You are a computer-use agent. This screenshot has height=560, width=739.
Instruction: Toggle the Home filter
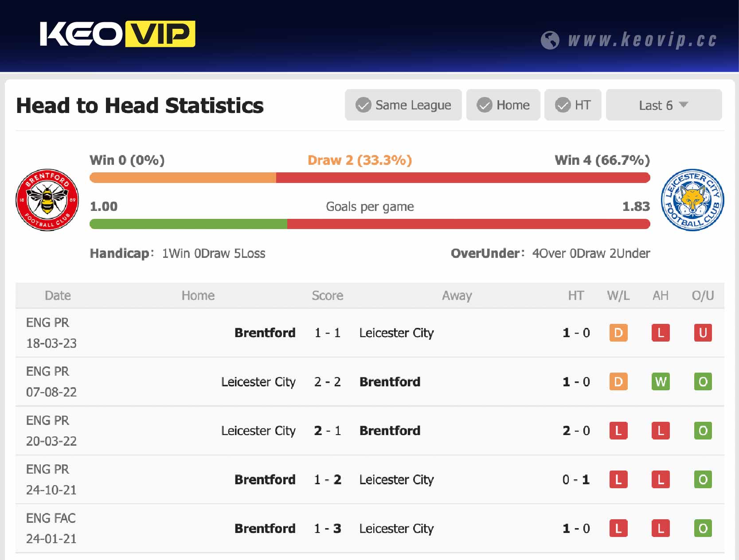click(503, 105)
